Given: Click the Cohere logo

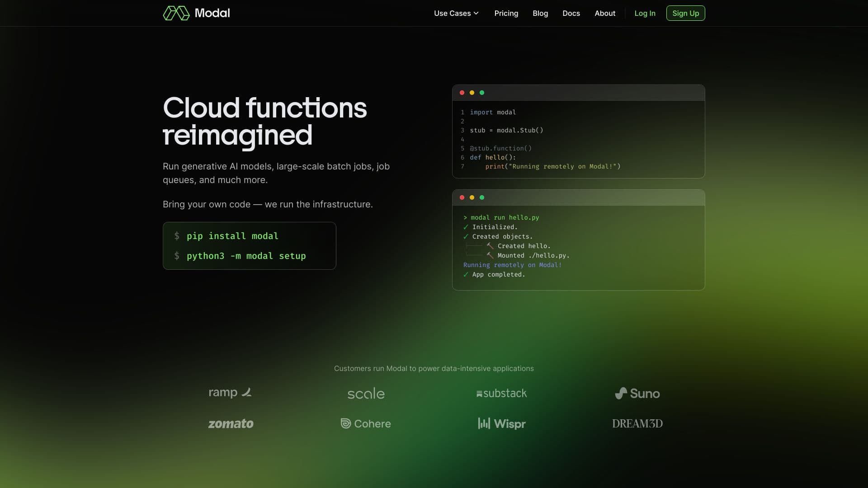Looking at the screenshot, I should click(x=366, y=423).
